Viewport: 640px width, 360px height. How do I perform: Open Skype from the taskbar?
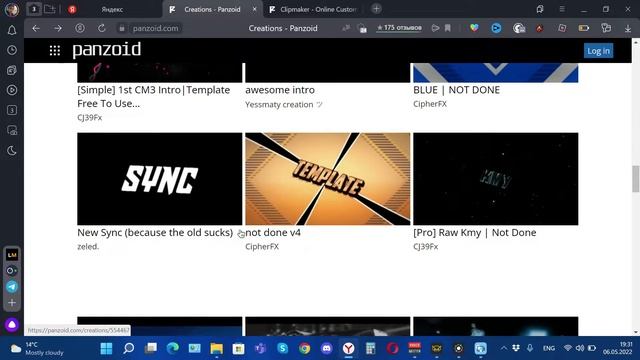(x=282, y=348)
